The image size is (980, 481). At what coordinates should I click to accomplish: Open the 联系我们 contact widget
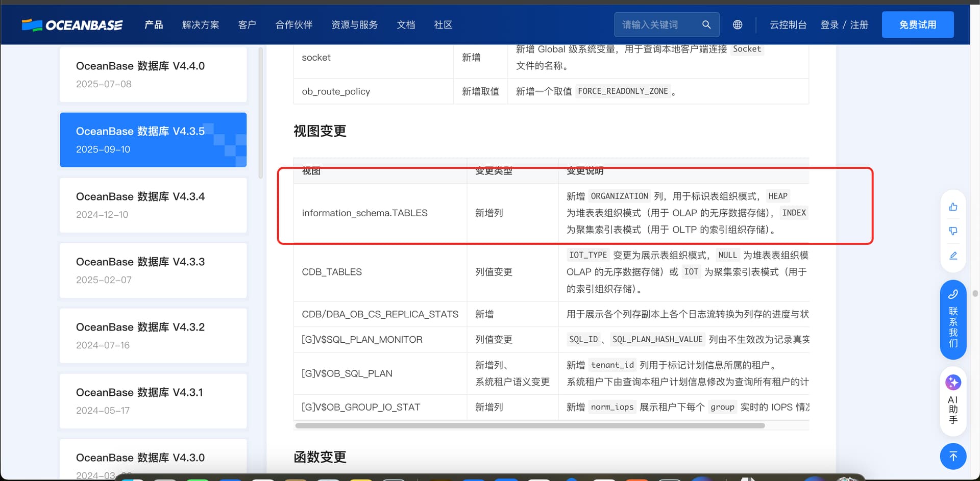[953, 320]
